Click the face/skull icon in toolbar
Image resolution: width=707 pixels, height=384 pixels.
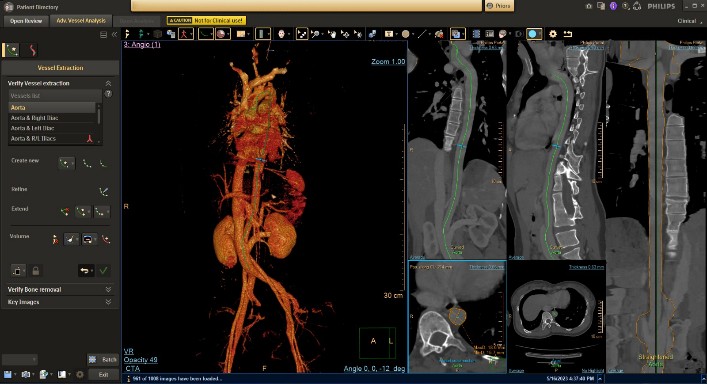(x=281, y=34)
